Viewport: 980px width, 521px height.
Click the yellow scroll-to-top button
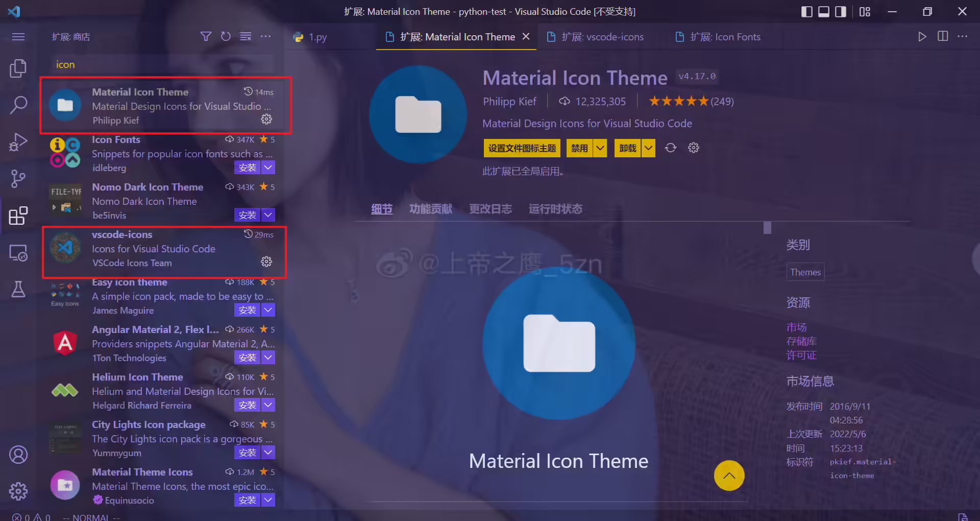click(729, 476)
